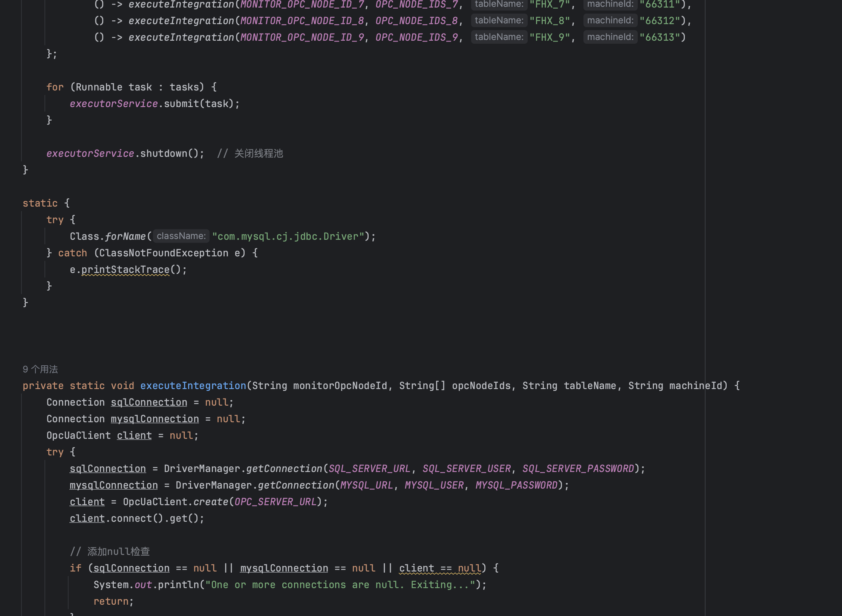Viewport: 842px width, 616px height.
Task: Click OPC_SERVER_URL constant
Action: (x=276, y=502)
